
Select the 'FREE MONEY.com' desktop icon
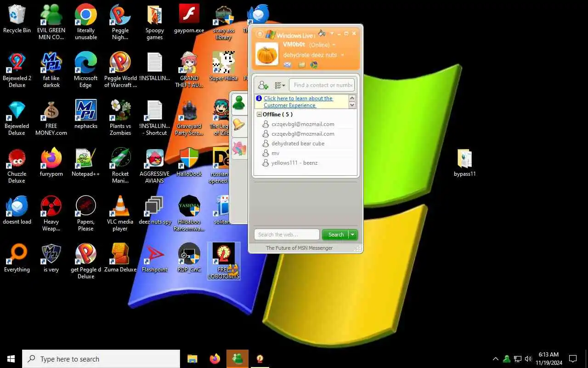51,118
